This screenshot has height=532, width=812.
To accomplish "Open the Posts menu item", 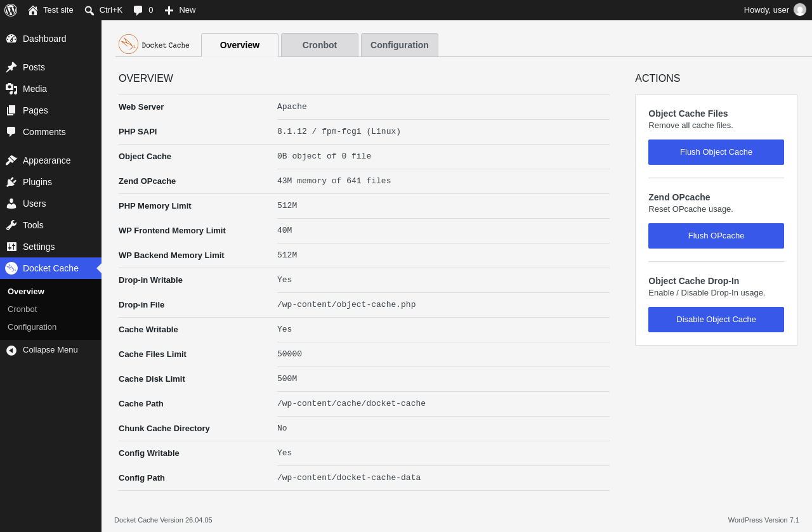I will click(34, 67).
